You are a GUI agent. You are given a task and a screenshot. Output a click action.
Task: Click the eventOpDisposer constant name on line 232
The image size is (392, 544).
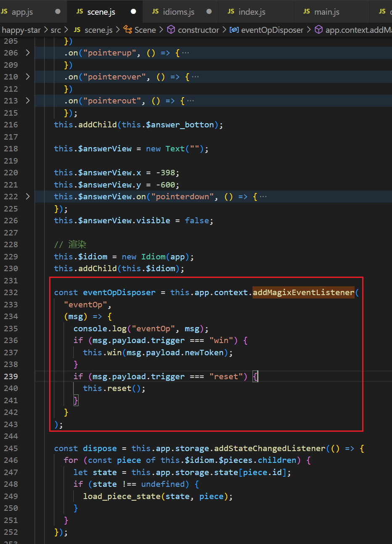click(x=119, y=292)
